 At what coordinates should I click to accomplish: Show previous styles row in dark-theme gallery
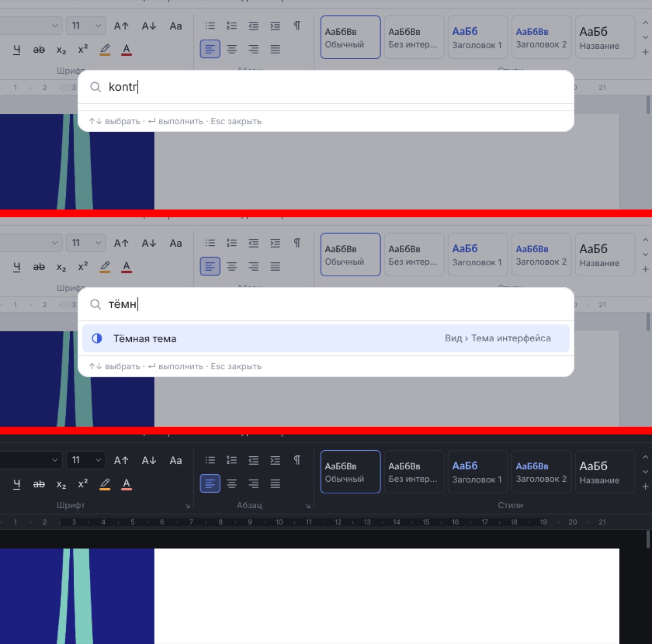pos(646,457)
